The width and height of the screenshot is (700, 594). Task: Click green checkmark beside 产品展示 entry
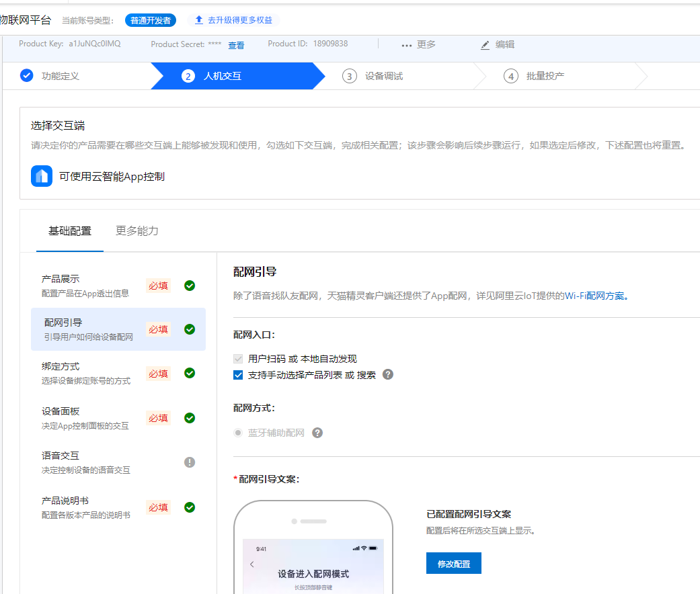pos(190,286)
